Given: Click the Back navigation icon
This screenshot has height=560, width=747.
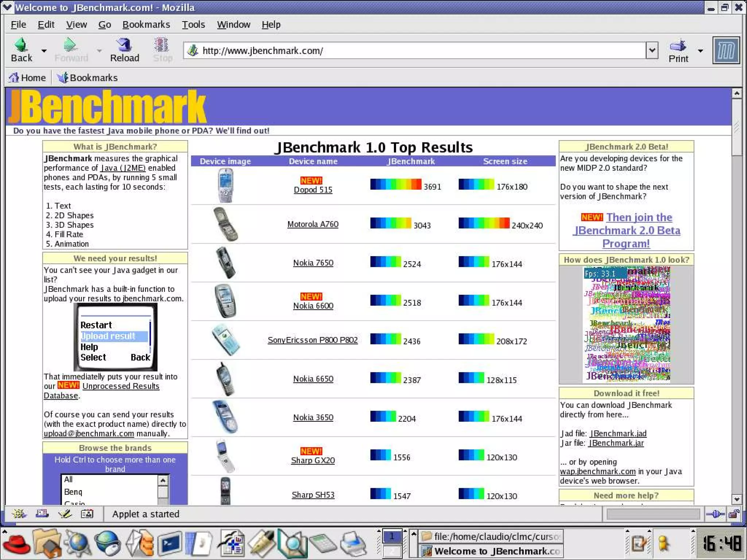Looking at the screenshot, I should coord(21,45).
